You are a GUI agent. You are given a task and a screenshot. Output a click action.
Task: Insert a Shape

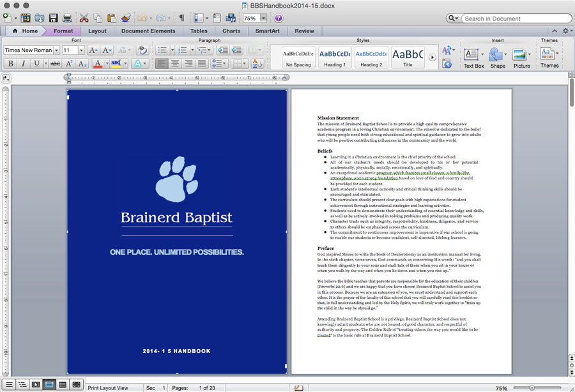498,58
